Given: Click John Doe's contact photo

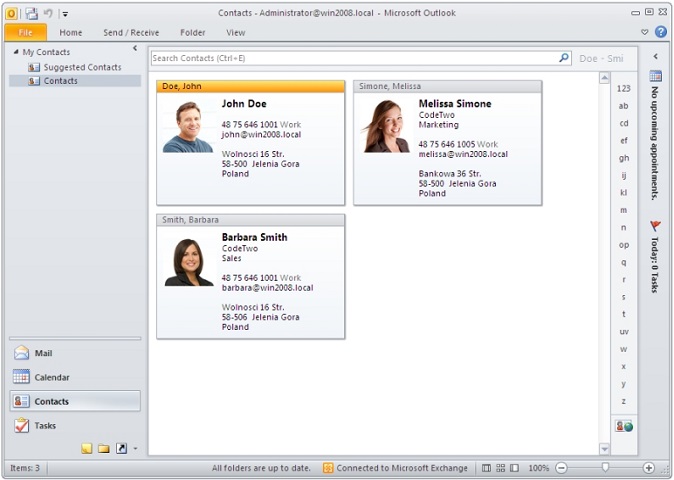Looking at the screenshot, I should pos(188,127).
